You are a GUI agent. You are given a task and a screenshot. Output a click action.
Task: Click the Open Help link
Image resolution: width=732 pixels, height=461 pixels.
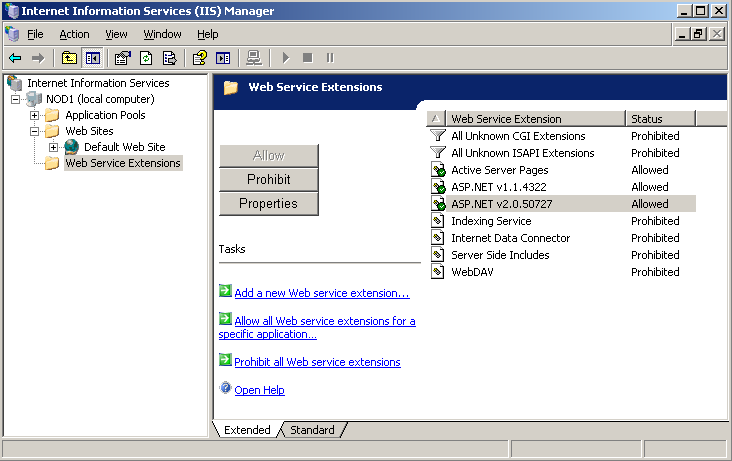click(x=260, y=390)
